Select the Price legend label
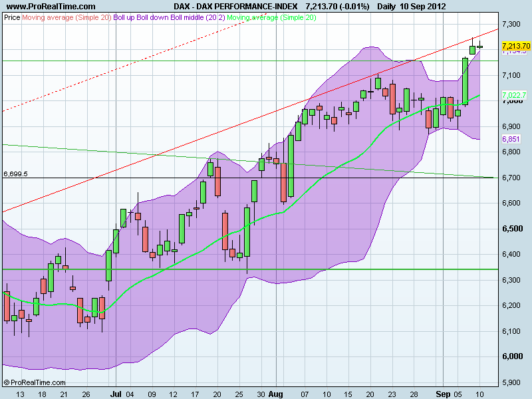 point(12,17)
